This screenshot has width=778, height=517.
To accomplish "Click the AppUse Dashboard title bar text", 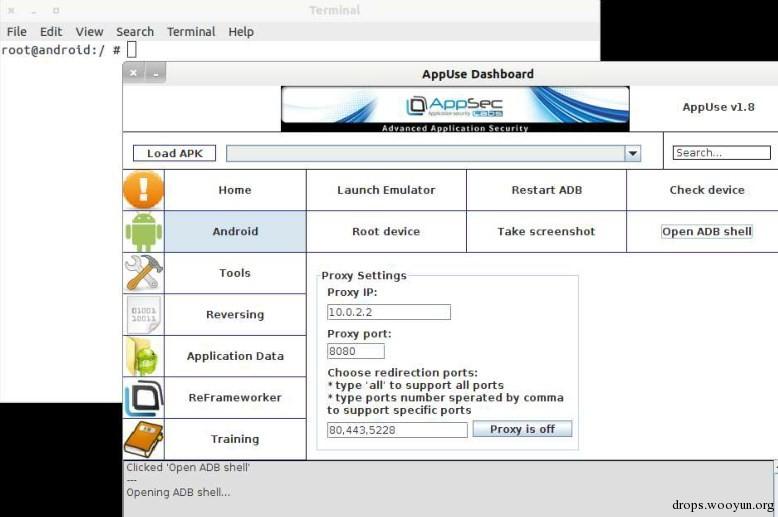I will point(478,74).
